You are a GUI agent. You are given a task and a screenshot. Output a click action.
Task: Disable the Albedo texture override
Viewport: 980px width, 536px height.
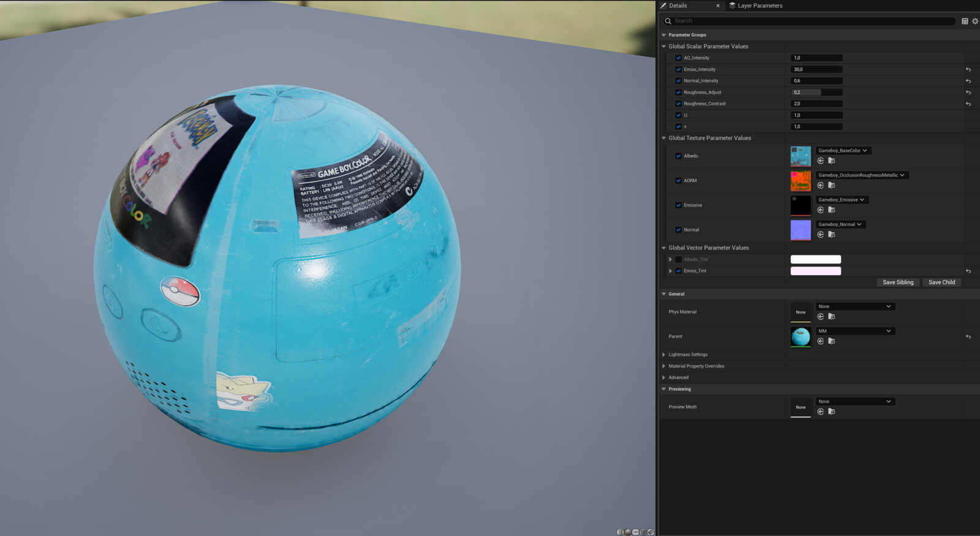(678, 156)
